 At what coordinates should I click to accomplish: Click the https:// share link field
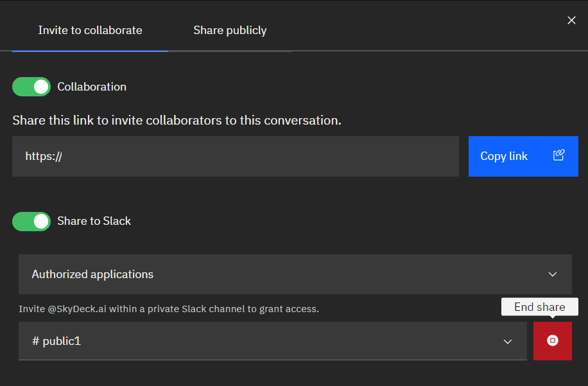point(236,155)
